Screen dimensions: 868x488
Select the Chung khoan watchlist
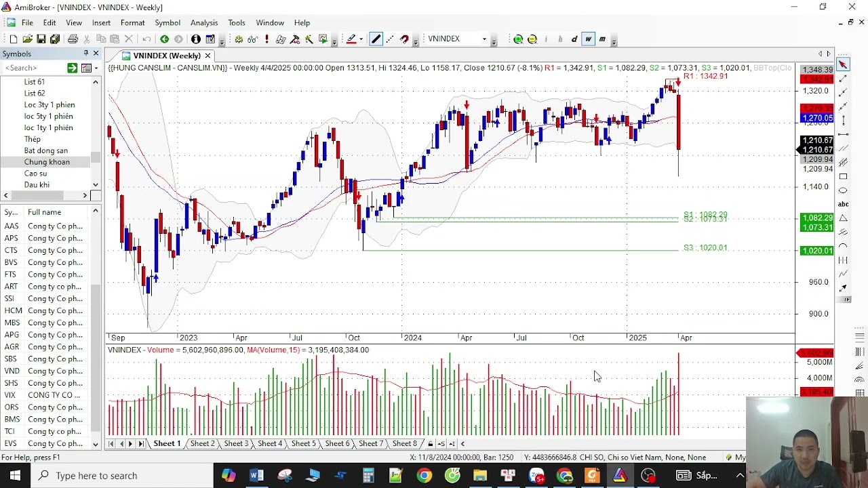point(47,162)
